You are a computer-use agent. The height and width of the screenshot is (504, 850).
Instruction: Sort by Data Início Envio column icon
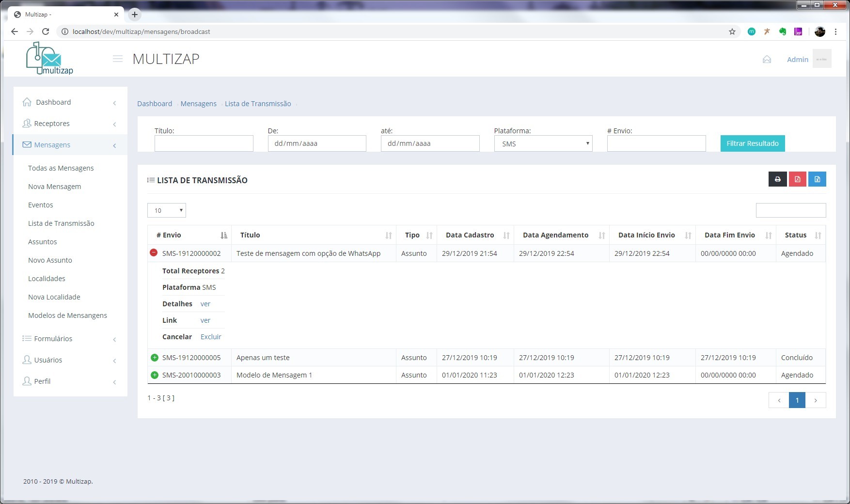pos(688,236)
